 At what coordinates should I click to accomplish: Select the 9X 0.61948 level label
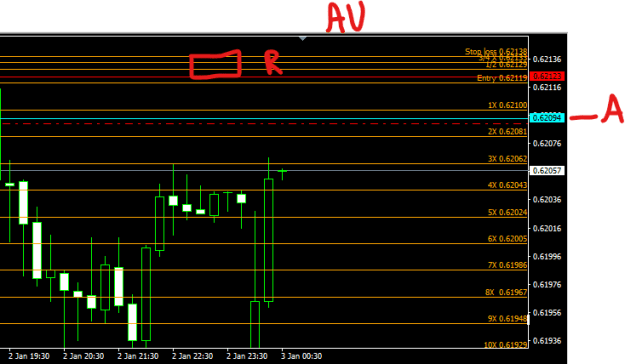(507, 319)
